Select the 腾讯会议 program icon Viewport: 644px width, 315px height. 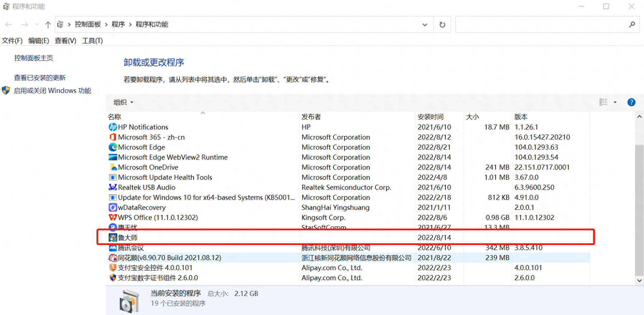pyautogui.click(x=113, y=248)
